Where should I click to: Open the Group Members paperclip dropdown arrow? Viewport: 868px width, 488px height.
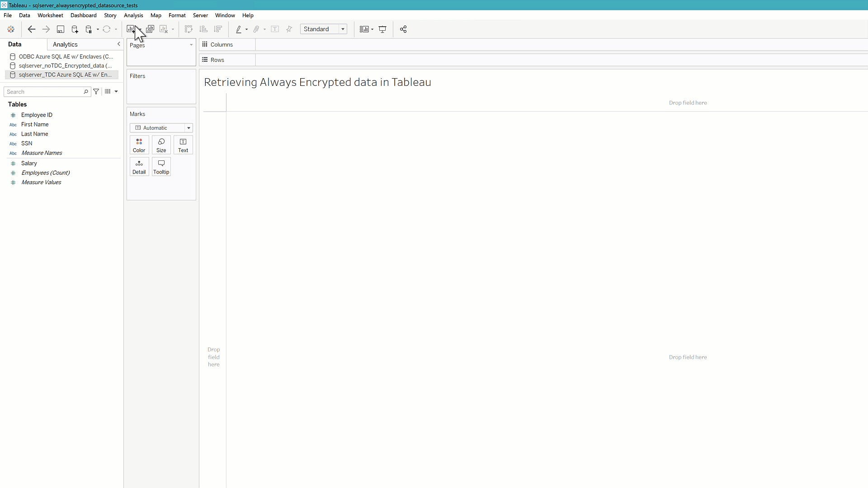pos(264,29)
